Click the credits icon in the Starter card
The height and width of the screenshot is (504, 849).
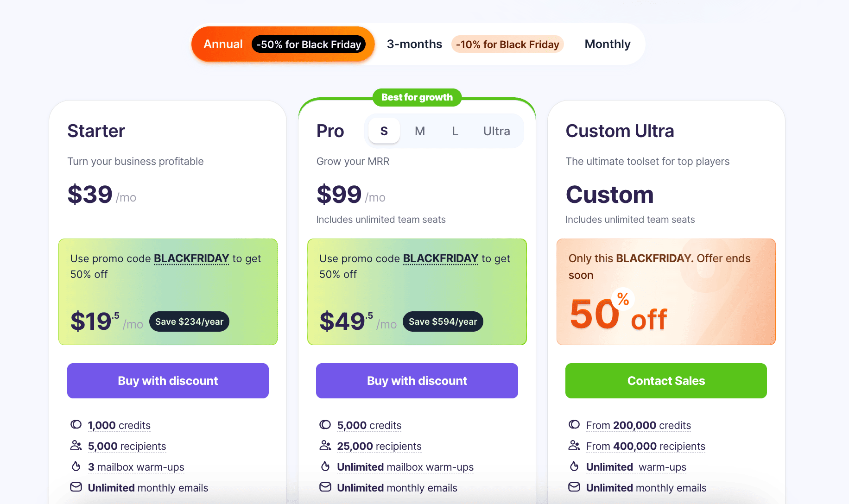76,424
